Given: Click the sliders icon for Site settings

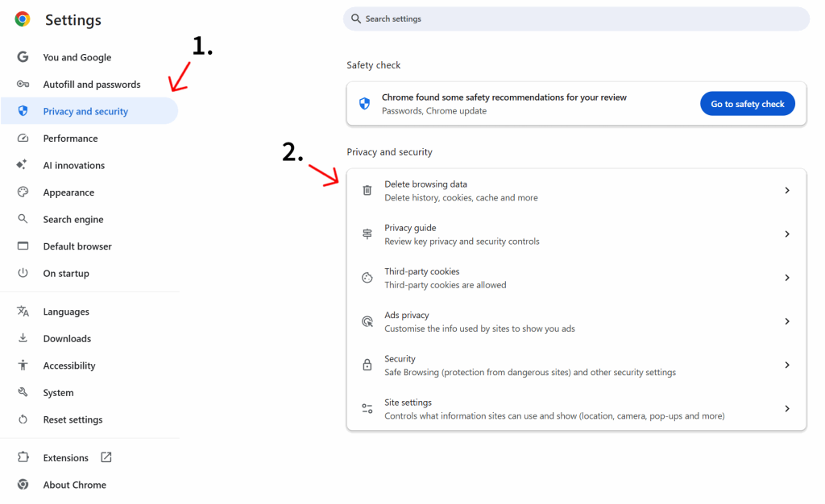Looking at the screenshot, I should point(367,408).
